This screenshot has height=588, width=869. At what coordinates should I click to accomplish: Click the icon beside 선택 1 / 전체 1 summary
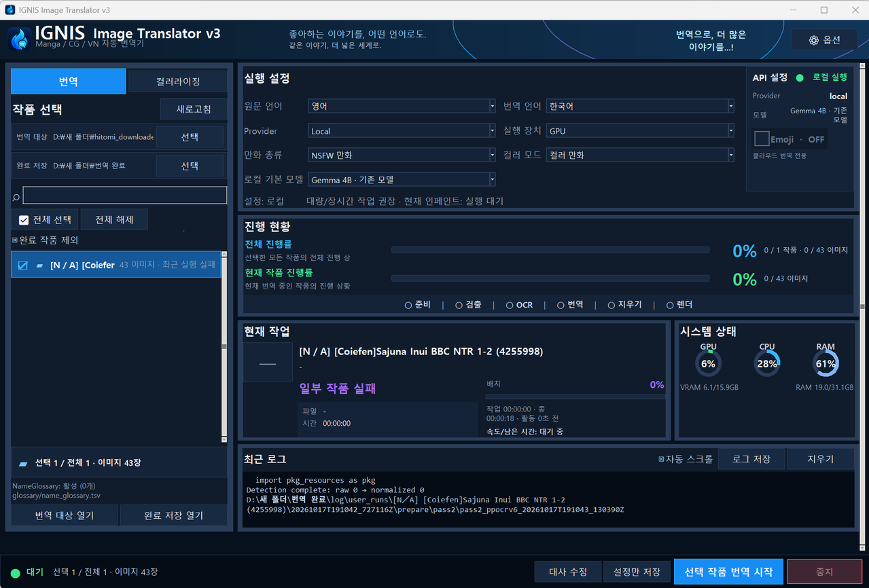(x=23, y=463)
